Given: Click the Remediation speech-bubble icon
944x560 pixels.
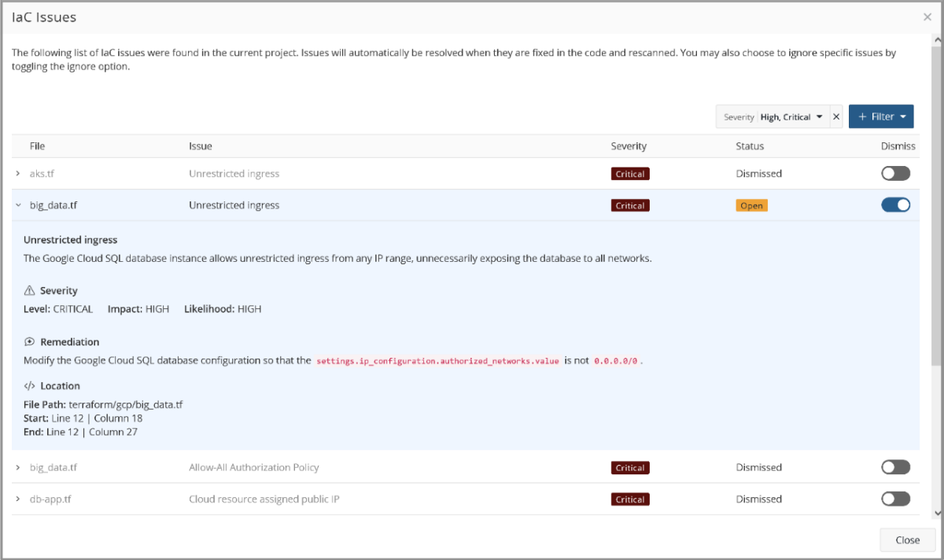Looking at the screenshot, I should coord(28,341).
